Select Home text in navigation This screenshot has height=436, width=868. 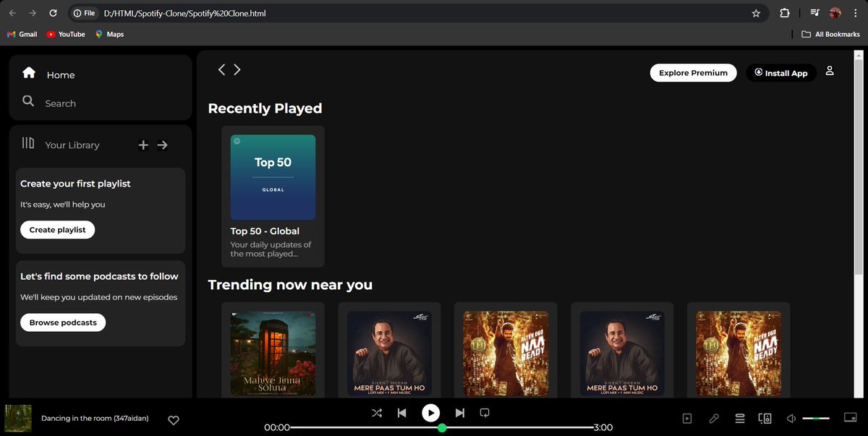tap(61, 75)
